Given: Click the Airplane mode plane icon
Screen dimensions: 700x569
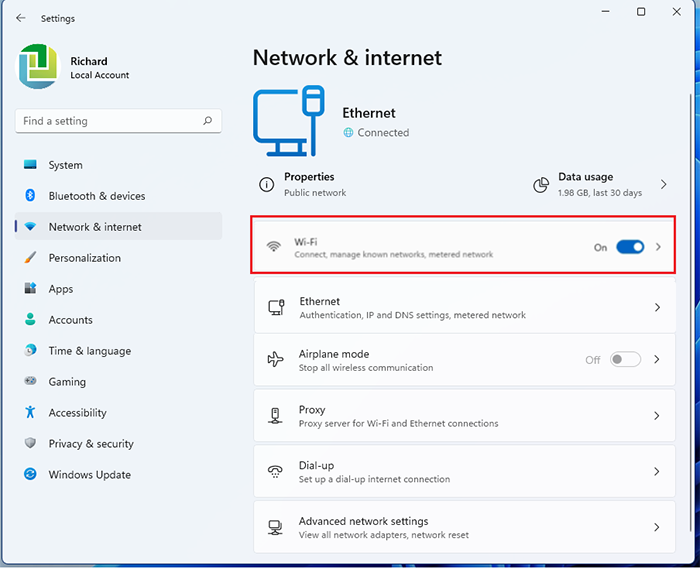Looking at the screenshot, I should (x=275, y=359).
